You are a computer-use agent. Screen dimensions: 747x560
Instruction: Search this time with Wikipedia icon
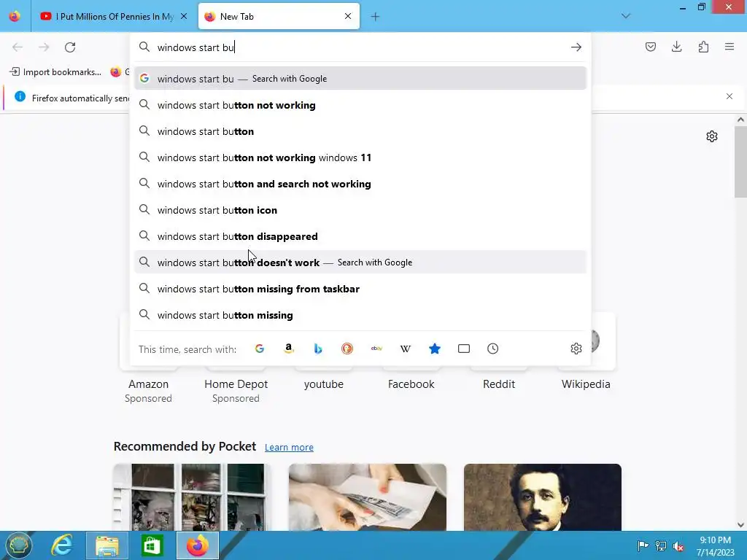coord(406,349)
